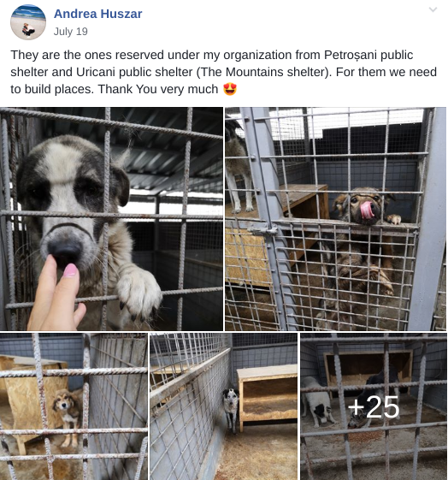Open the small brown puppy photo
Screen dimensions: 448x480
[x=74, y=406]
